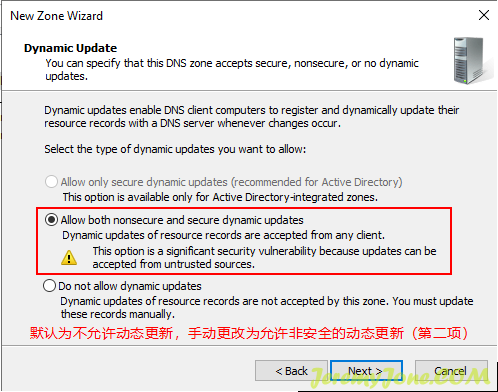Cancel the wizard

click(451, 371)
